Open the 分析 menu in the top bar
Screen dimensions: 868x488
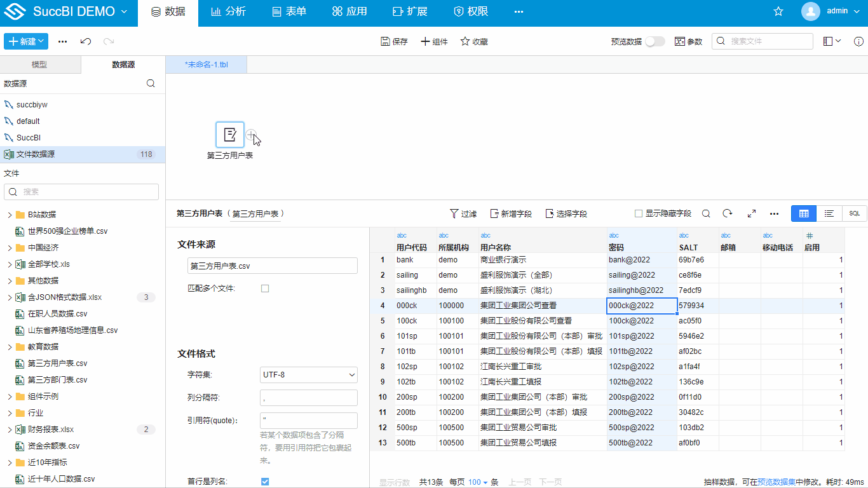(228, 11)
